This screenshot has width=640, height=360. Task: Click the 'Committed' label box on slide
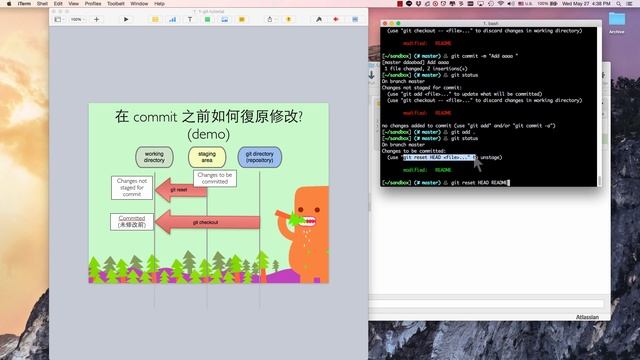click(x=132, y=222)
